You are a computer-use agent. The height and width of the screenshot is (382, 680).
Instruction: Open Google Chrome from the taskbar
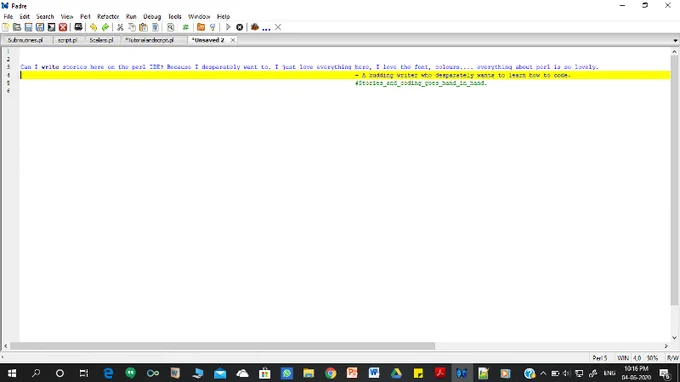pos(330,373)
